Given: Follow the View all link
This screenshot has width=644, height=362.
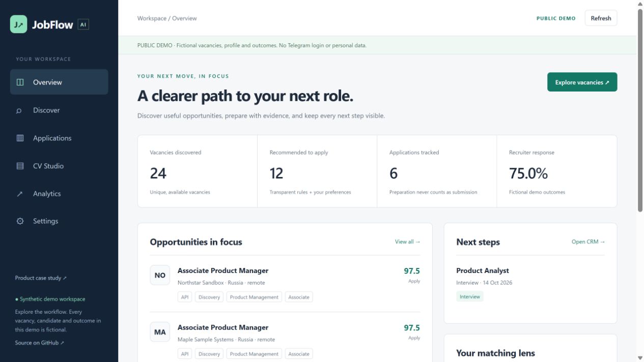Looking at the screenshot, I should [x=408, y=242].
